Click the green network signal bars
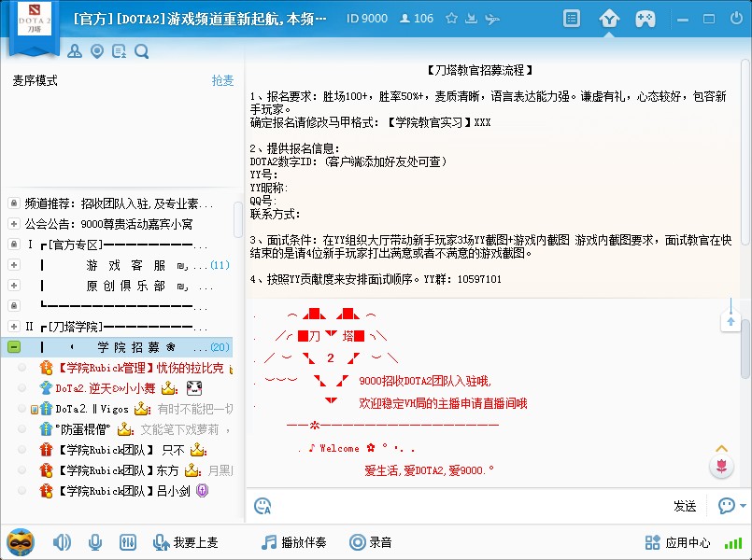 (x=732, y=543)
